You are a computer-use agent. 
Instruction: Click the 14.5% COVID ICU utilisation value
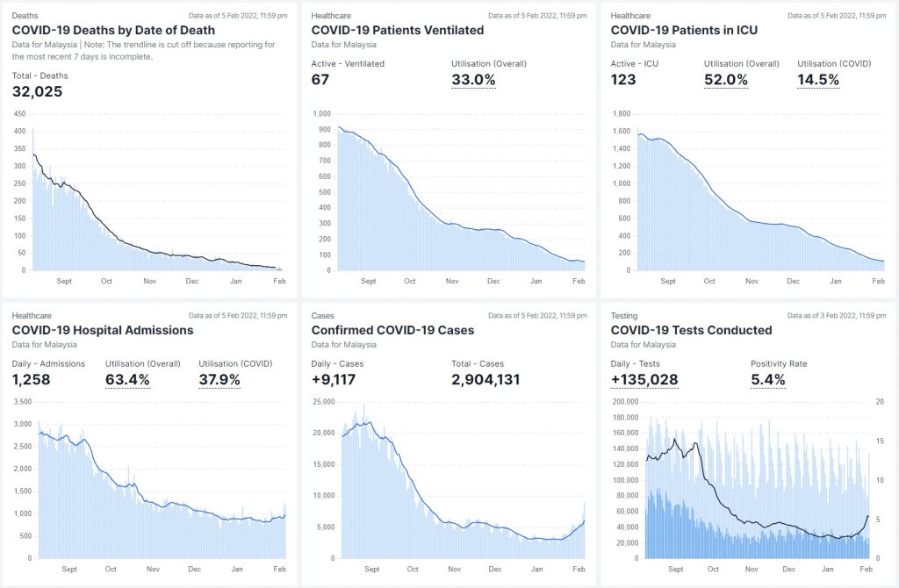818,80
